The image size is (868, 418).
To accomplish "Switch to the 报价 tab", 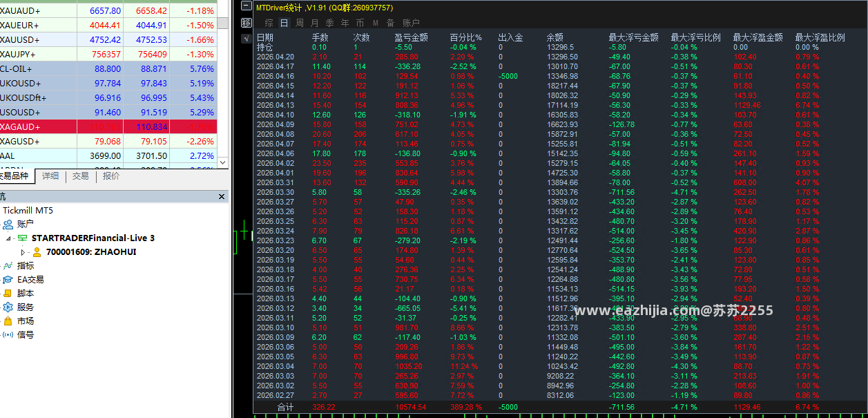I will click(111, 176).
